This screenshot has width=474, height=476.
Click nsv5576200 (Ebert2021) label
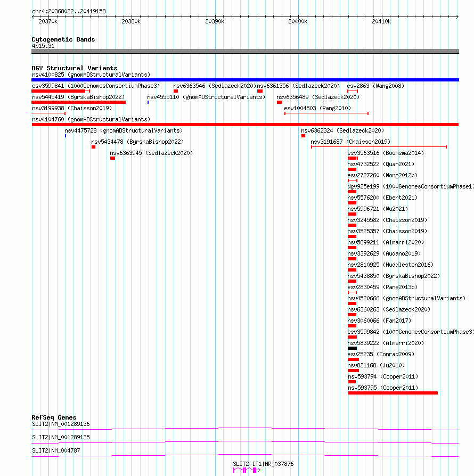point(382,198)
